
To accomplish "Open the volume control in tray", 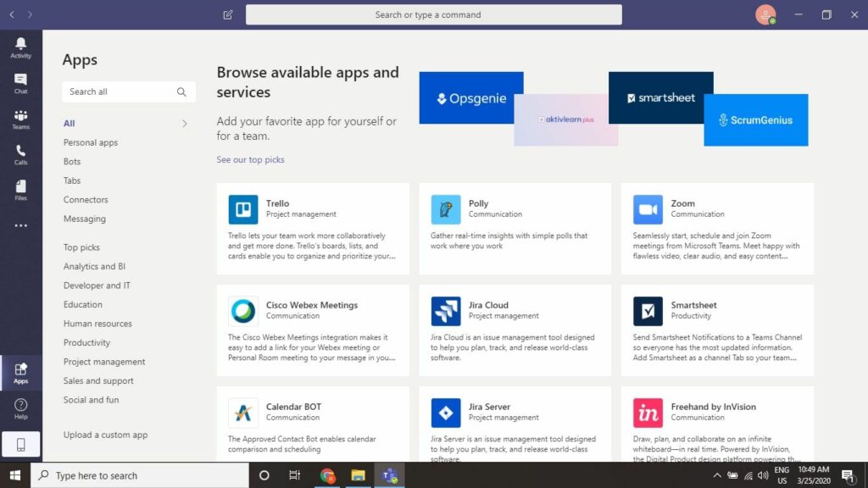I will click(x=763, y=475).
